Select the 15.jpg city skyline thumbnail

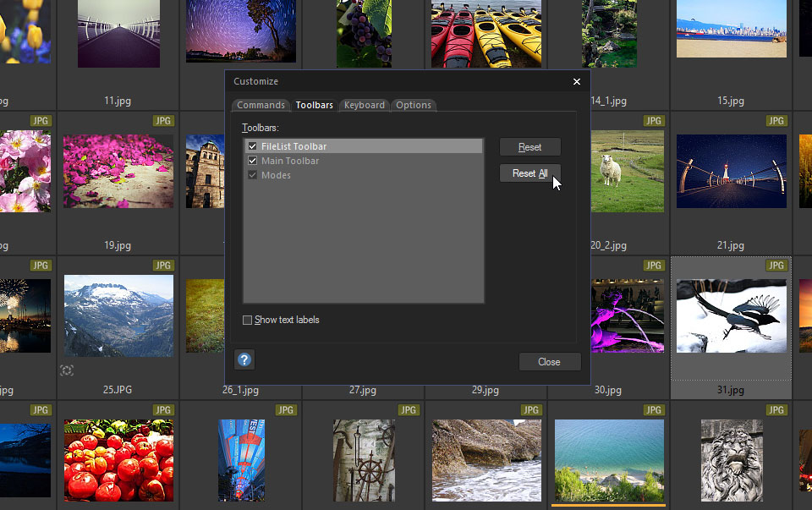pos(731,29)
